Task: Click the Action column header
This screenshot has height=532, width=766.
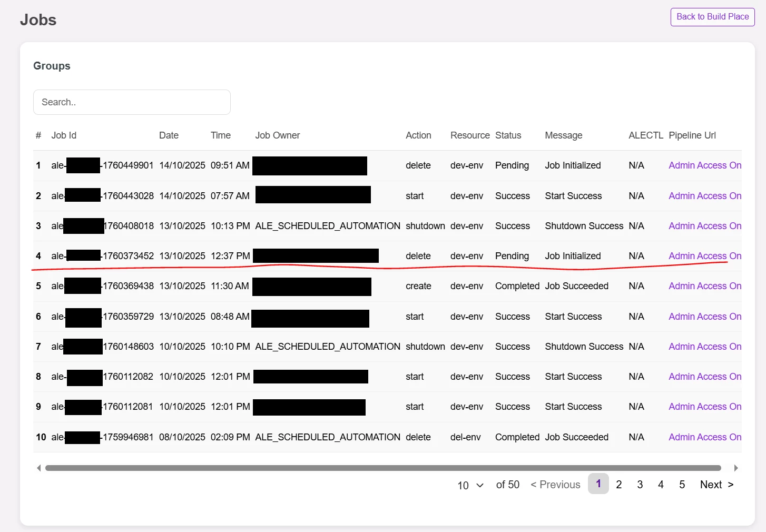Action: (x=418, y=135)
